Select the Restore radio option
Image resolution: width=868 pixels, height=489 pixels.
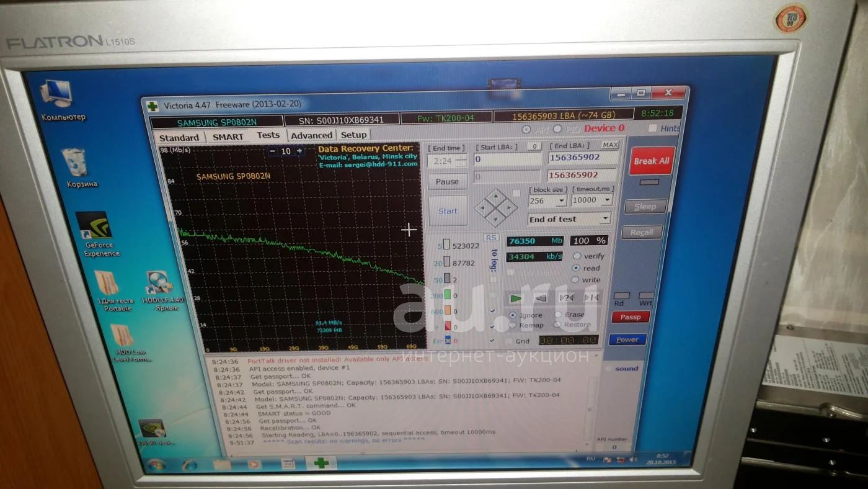pyautogui.click(x=557, y=325)
